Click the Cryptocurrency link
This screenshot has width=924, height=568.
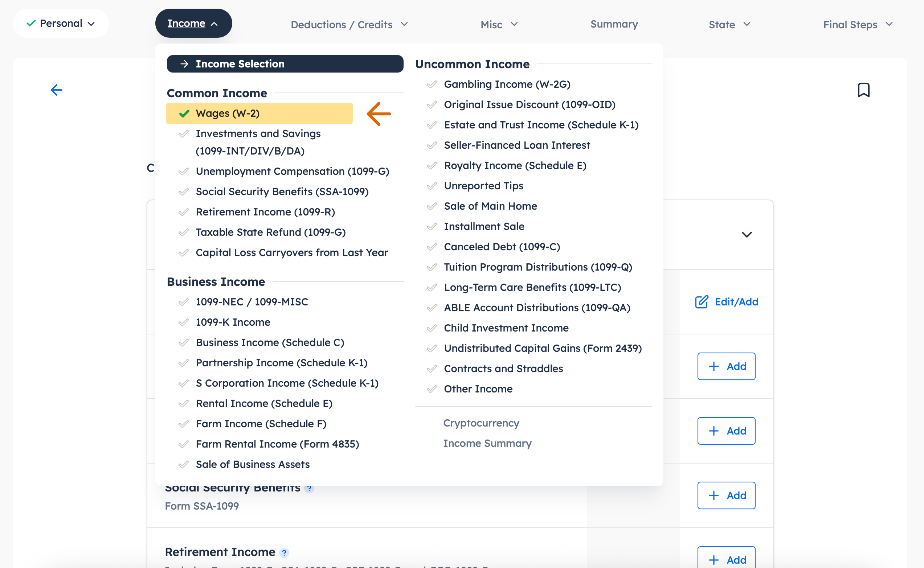(481, 423)
